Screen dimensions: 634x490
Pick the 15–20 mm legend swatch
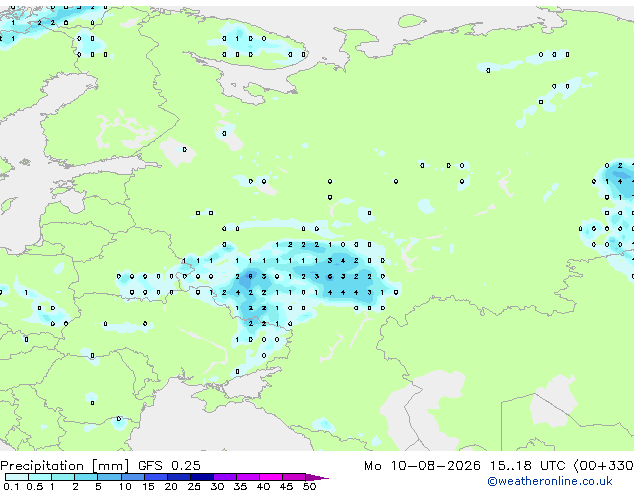click(155, 477)
